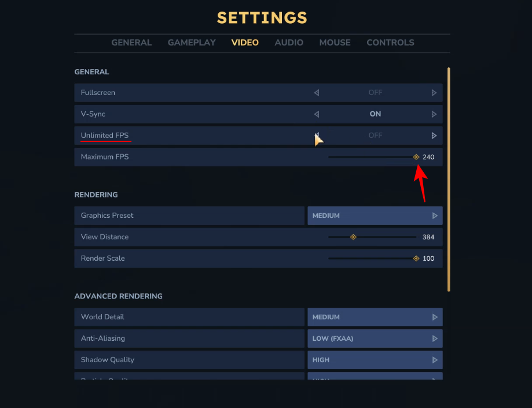This screenshot has height=408, width=532.
Task: Click the Maximum FPS slider diamond handle
Action: click(416, 157)
